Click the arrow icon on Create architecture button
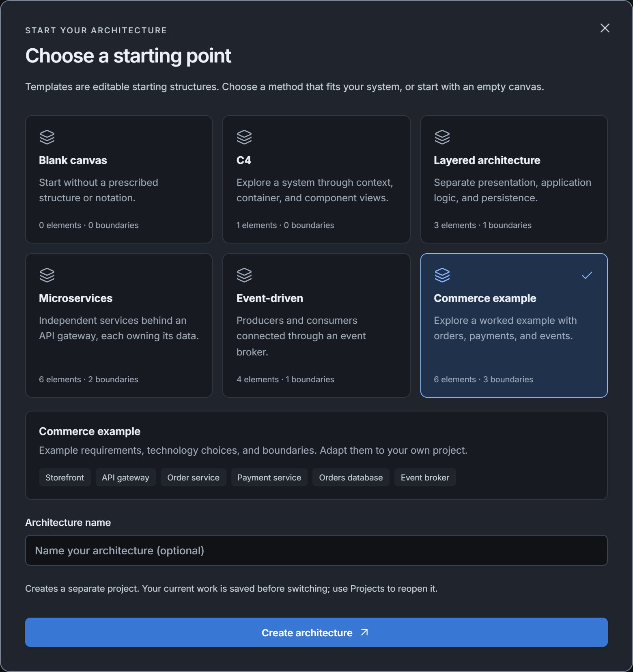 point(364,632)
